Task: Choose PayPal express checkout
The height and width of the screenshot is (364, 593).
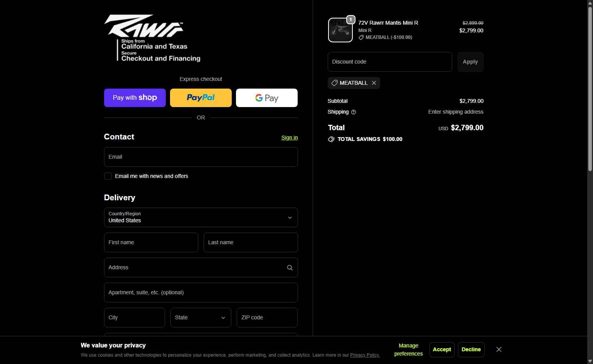Action: point(201,98)
